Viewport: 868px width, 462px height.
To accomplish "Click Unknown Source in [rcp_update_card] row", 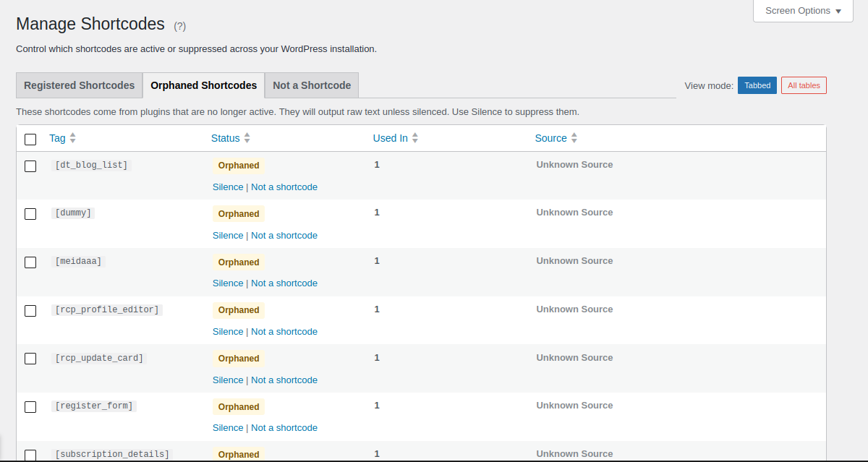I will (x=574, y=358).
